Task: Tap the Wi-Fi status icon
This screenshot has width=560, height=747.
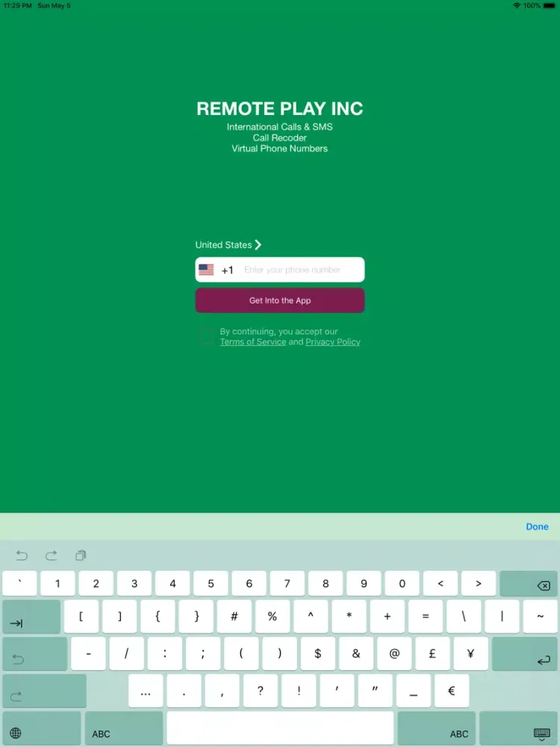Action: click(517, 6)
